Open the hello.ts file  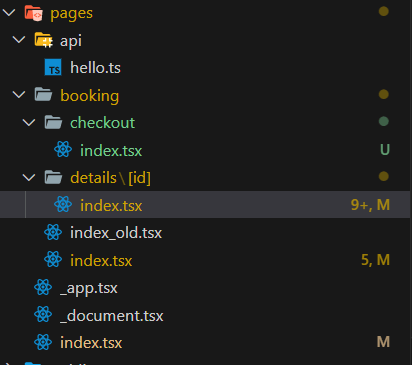pyautogui.click(x=95, y=68)
